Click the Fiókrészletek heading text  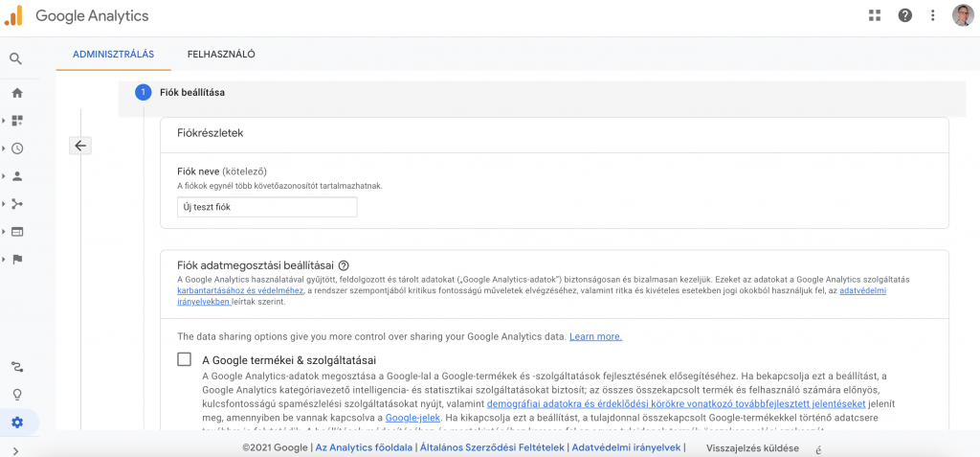[x=211, y=133]
